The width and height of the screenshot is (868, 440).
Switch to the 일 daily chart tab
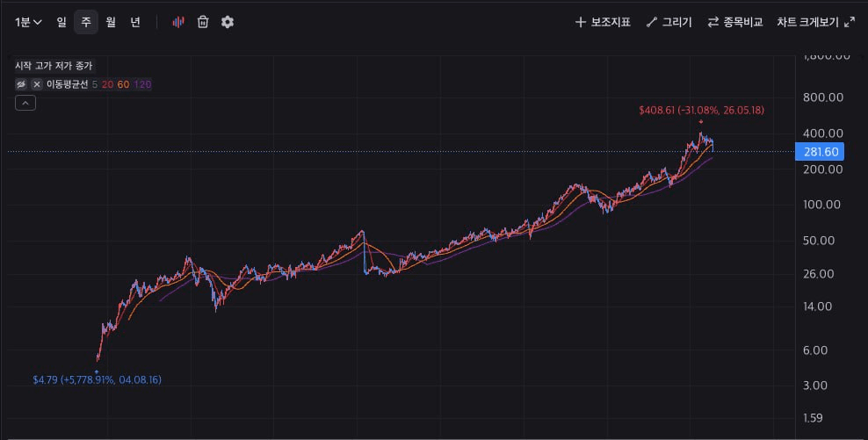[61, 22]
